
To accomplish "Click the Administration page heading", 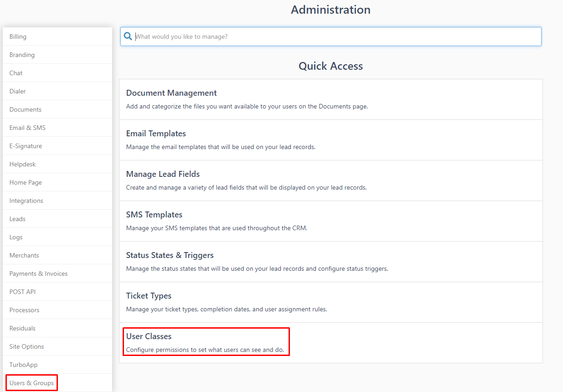I will 331,10.
